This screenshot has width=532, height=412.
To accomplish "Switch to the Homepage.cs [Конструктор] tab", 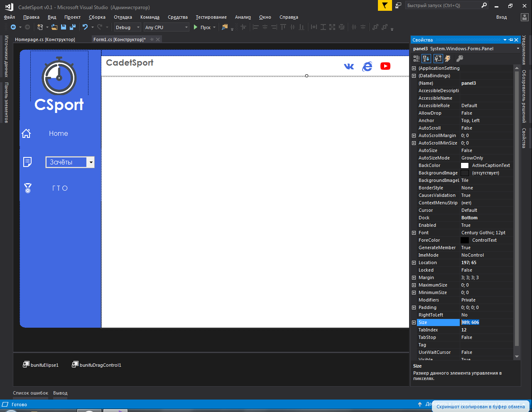I will pos(45,39).
